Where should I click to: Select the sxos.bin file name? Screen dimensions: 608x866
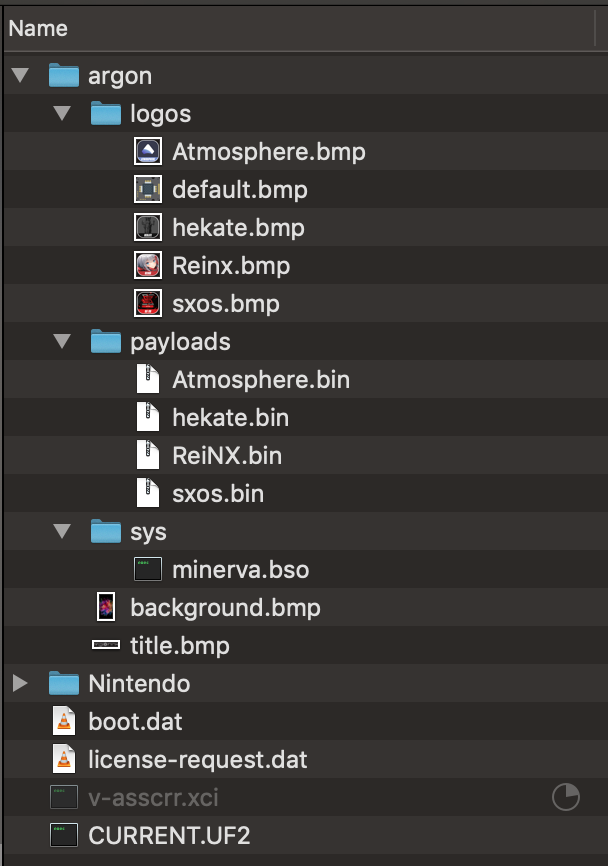coord(218,494)
